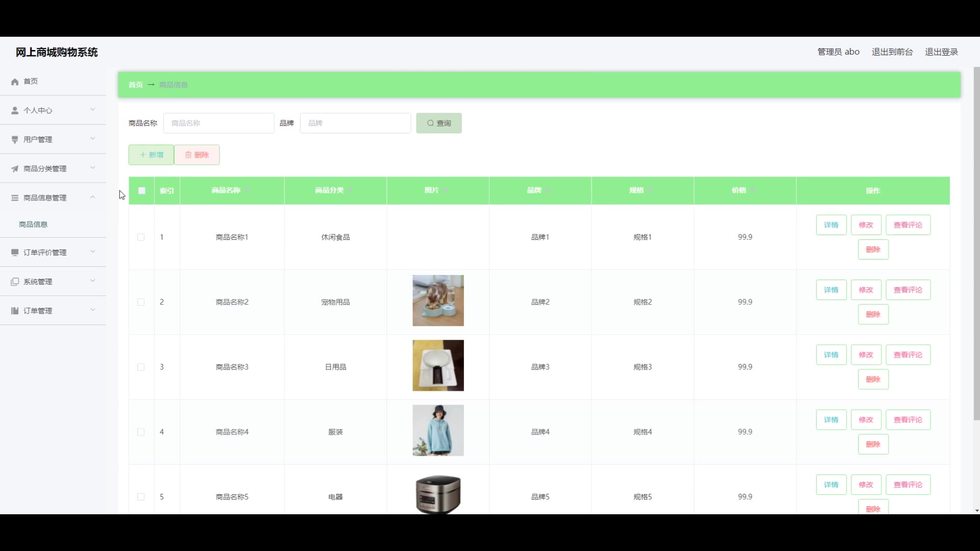The height and width of the screenshot is (551, 980).
Task: Click the paper-plane icon for 商品分类管理
Action: 15,169
